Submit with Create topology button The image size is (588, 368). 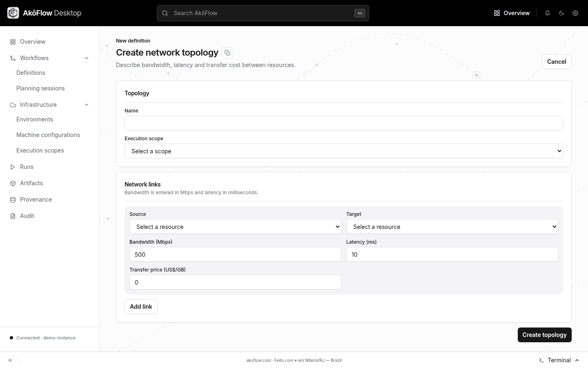click(544, 335)
